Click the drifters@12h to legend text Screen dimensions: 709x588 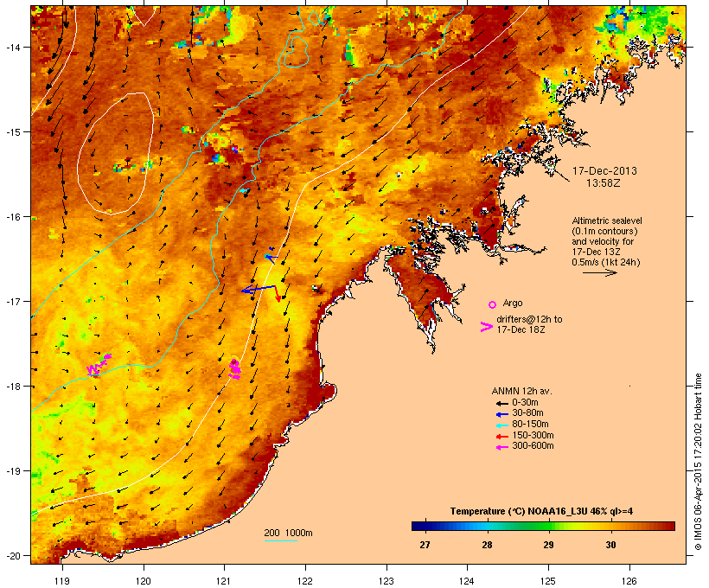pos(529,319)
